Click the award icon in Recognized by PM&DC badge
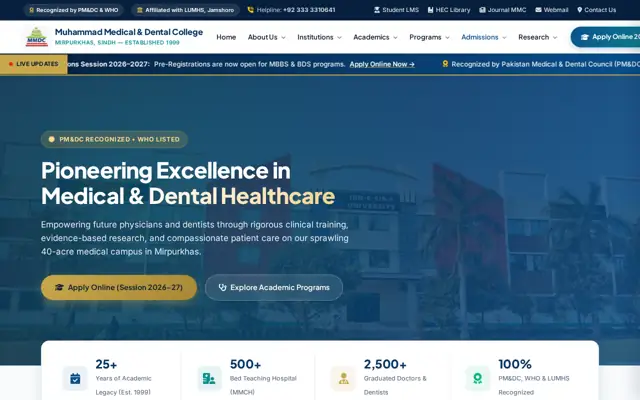 click(x=31, y=10)
